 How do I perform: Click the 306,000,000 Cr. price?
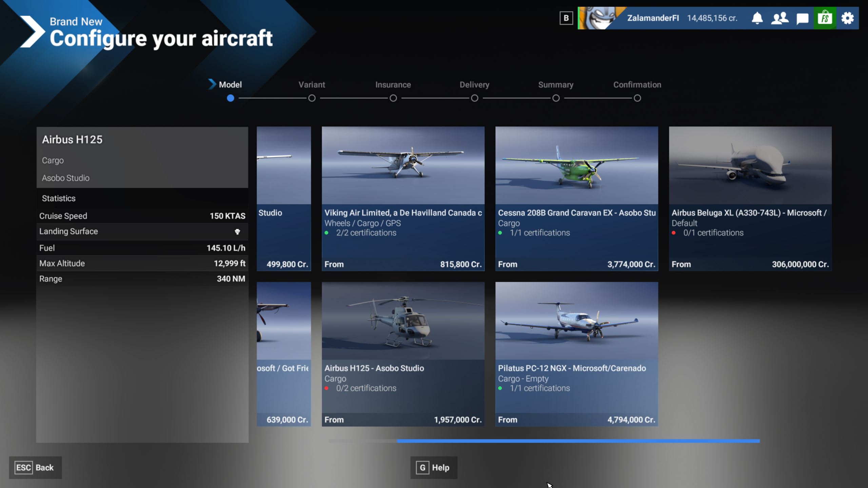pyautogui.click(x=800, y=264)
